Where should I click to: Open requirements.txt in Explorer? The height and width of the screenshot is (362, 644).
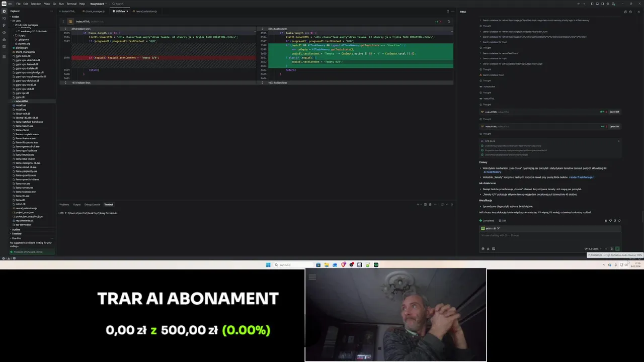click(24, 220)
